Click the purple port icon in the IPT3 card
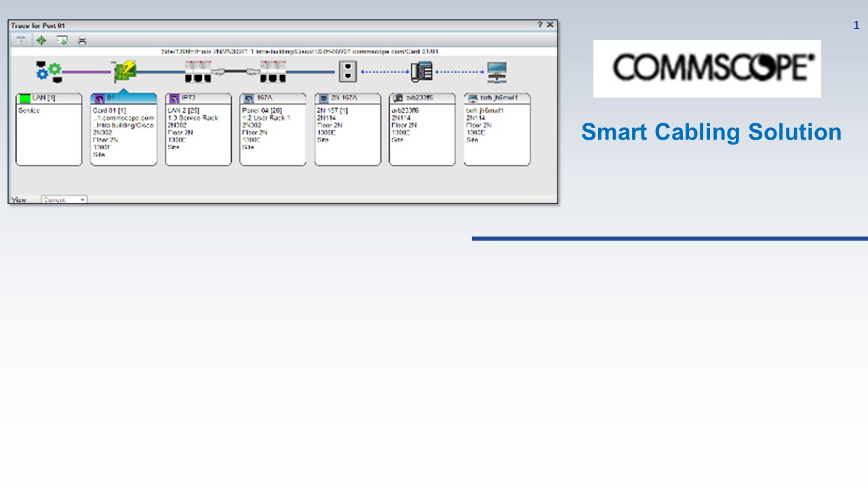Image resolution: width=868 pixels, height=488 pixels. pos(174,99)
